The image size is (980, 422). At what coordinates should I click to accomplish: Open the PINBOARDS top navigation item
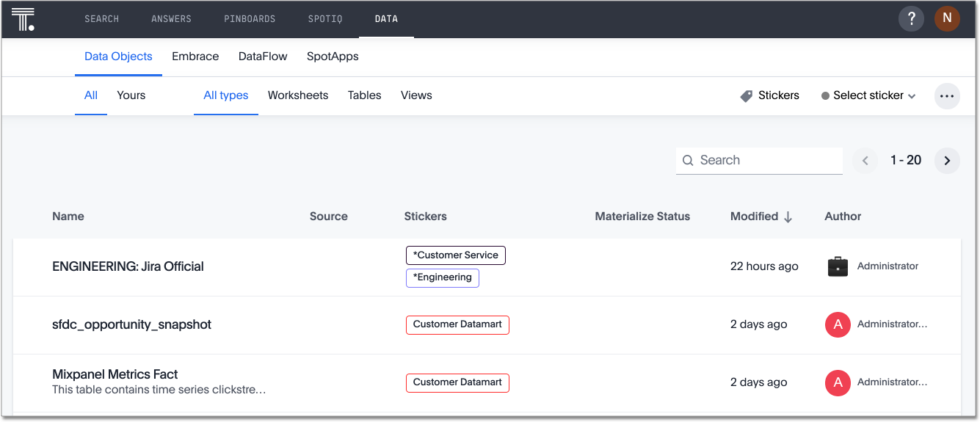pyautogui.click(x=250, y=19)
